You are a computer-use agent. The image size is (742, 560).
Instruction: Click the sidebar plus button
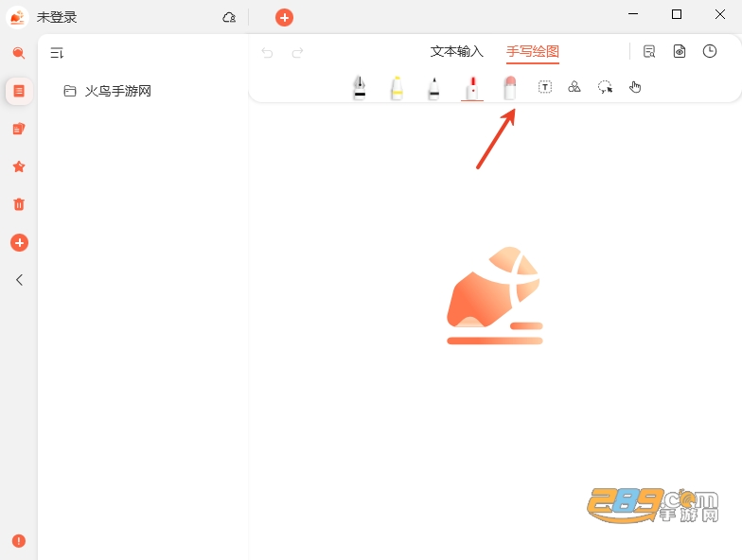coord(19,242)
